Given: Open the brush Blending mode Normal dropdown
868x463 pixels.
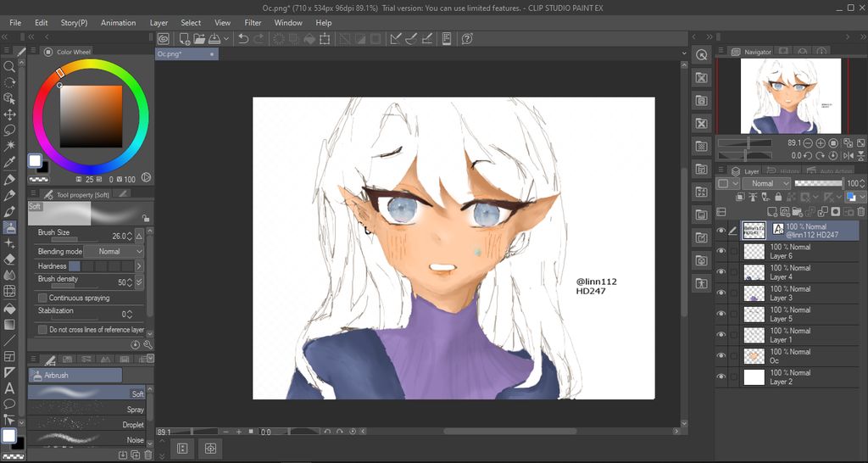Looking at the screenshot, I should coord(114,252).
